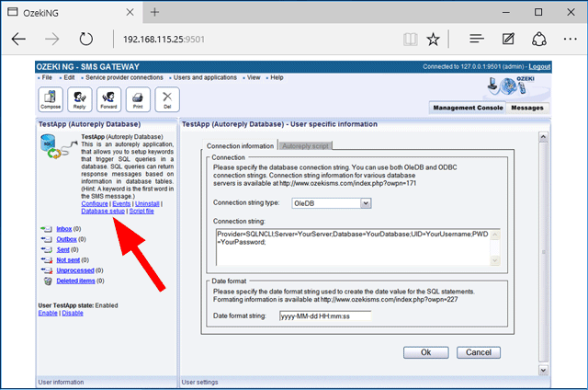The width and height of the screenshot is (588, 390).
Task: Click the Cancel button
Action: point(479,352)
